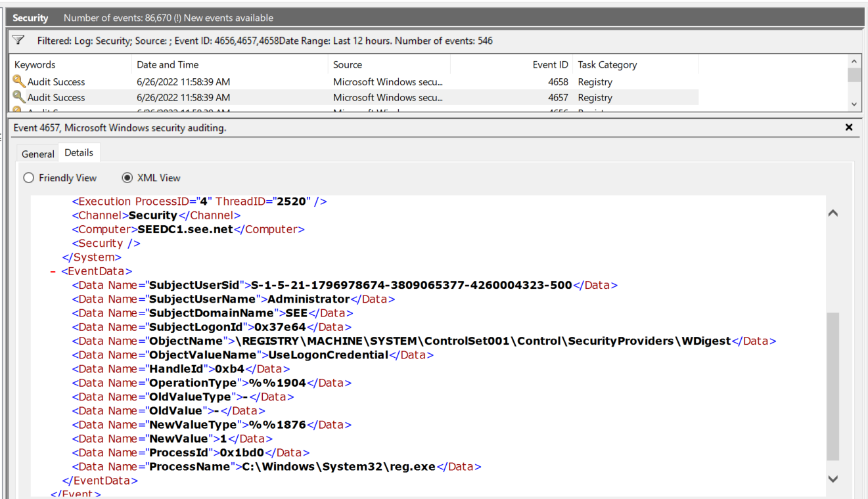Click the event list scroll-down arrow
868x499 pixels.
click(854, 104)
